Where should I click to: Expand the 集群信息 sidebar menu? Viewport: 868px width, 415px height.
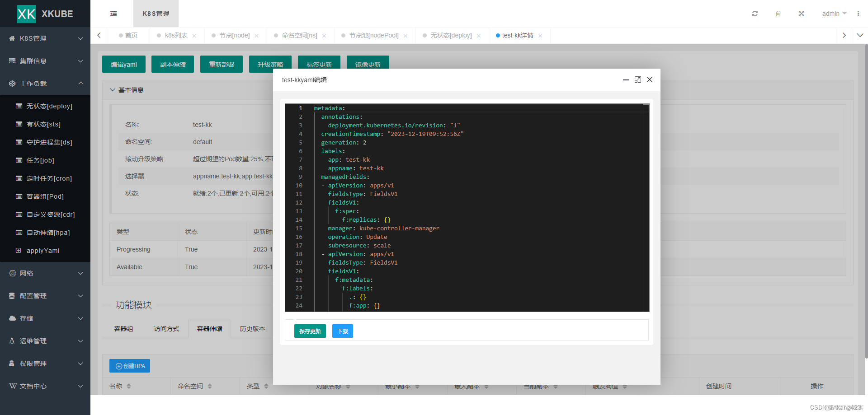[x=45, y=61]
